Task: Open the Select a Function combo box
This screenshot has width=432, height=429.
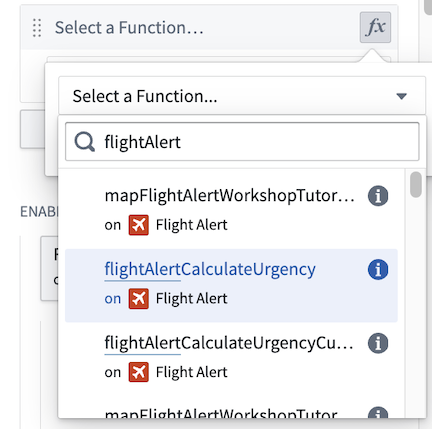Action: click(242, 96)
